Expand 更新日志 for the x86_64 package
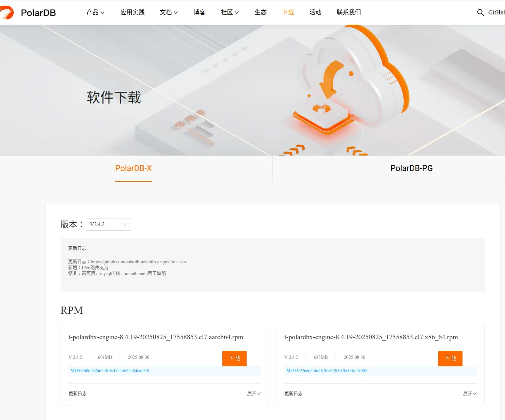 pyautogui.click(x=470, y=394)
